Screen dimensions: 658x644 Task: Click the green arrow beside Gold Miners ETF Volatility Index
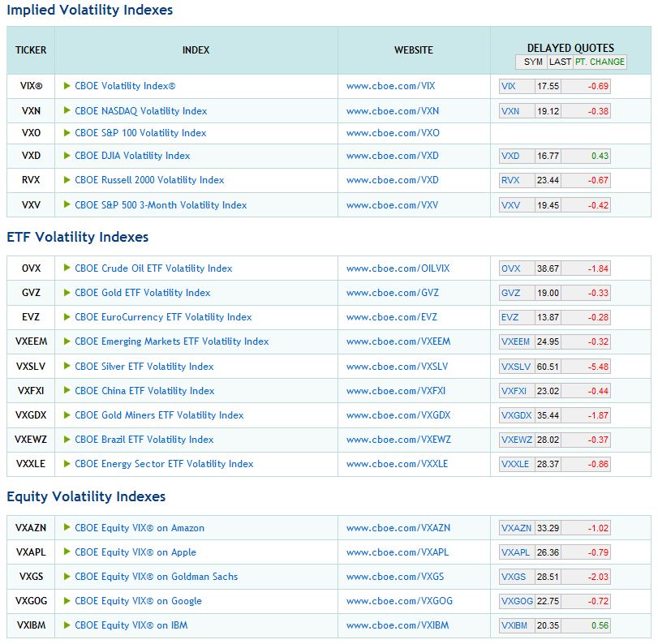(x=67, y=415)
